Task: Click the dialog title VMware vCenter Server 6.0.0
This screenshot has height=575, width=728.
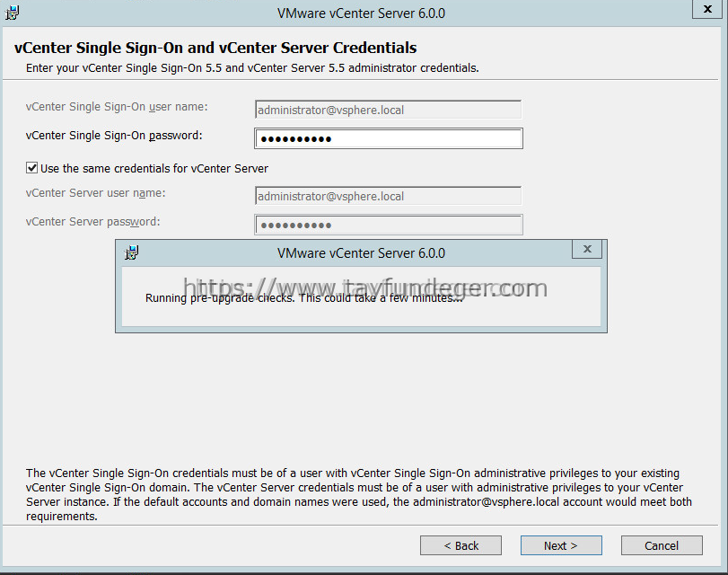Action: 361,252
